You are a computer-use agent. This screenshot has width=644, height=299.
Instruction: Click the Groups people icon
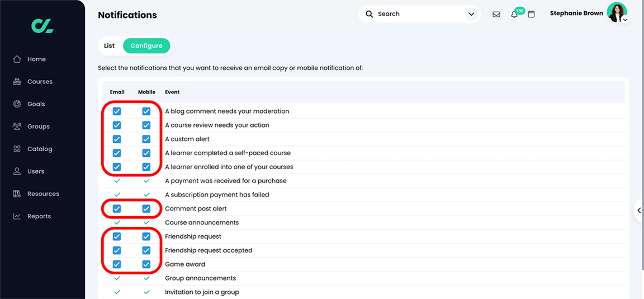(x=17, y=127)
